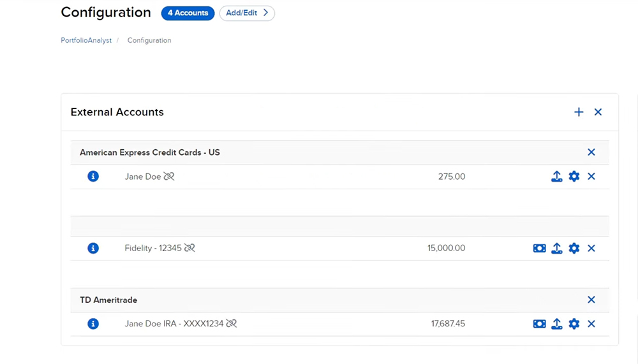Click the 4 Accounts badge
The width and height of the screenshot is (638, 364).
point(188,13)
